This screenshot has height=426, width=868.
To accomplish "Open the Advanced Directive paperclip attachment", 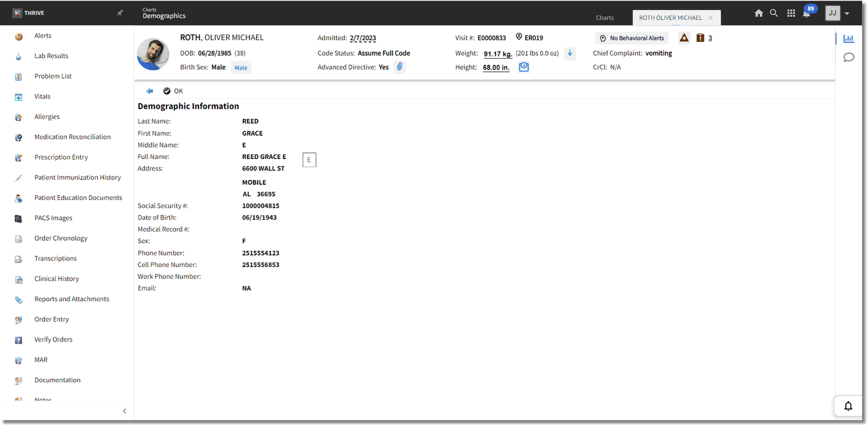I will (400, 67).
